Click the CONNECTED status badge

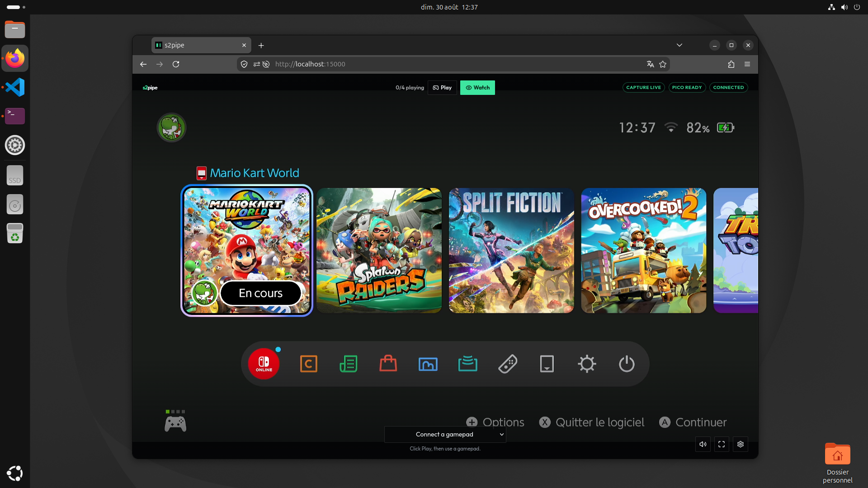click(729, 88)
